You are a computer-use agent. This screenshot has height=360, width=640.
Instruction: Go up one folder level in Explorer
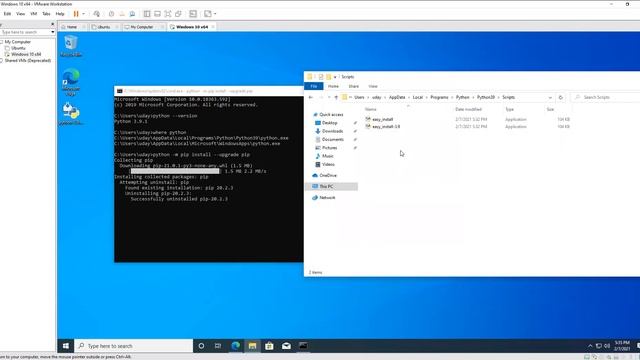[x=336, y=98]
